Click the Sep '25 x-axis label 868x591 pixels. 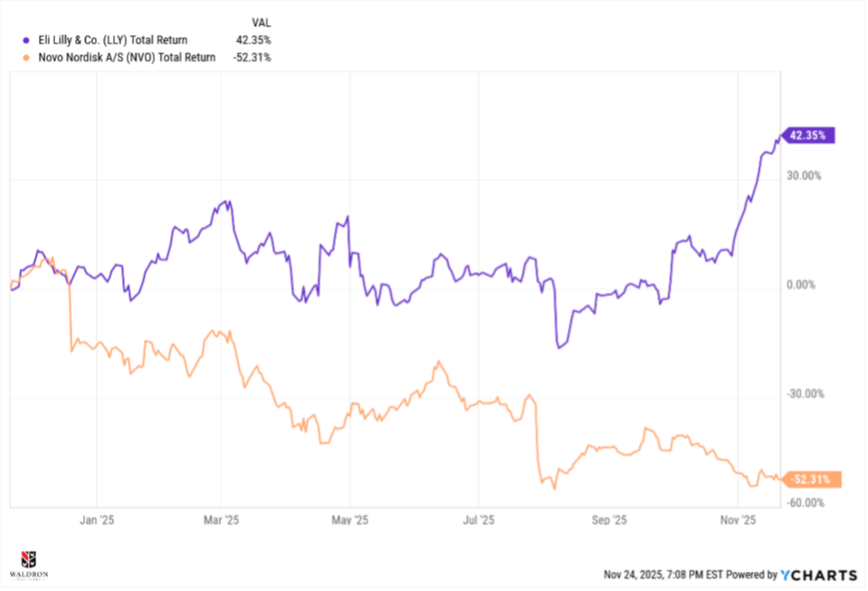click(x=609, y=520)
